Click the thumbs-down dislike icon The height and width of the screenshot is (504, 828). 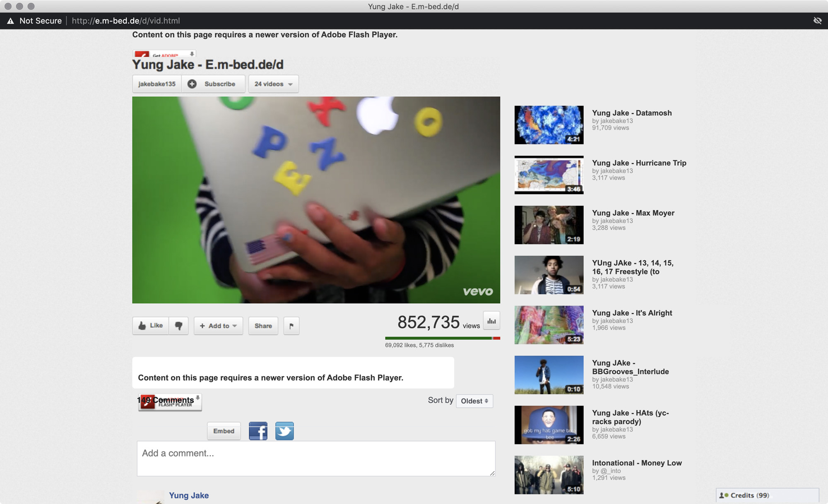[x=178, y=326]
